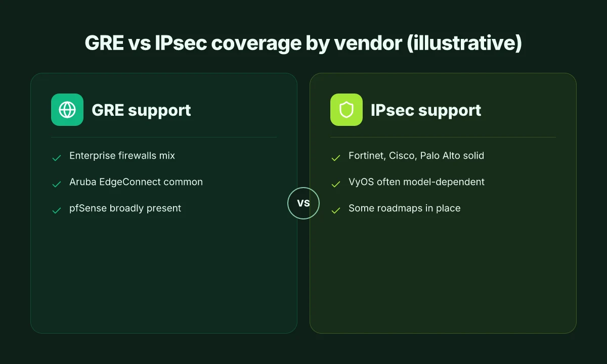Click checkmark beside pfSense broadly present
The image size is (607, 364).
point(57,211)
